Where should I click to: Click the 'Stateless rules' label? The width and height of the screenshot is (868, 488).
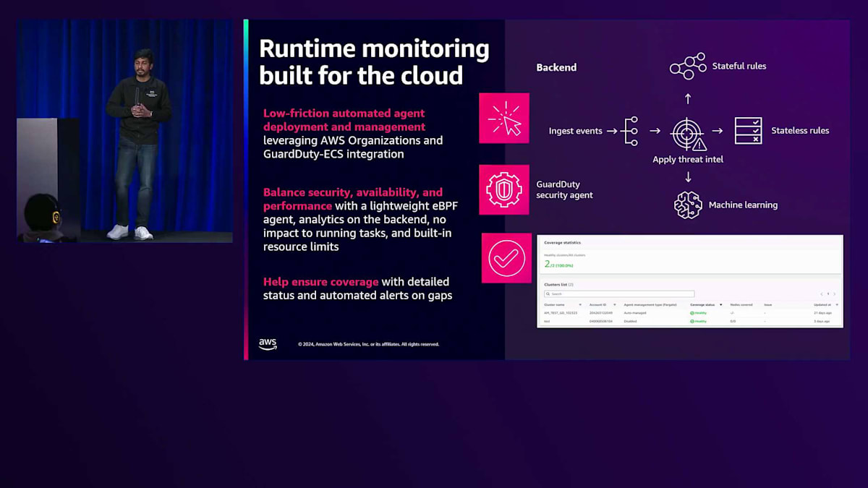800,131
